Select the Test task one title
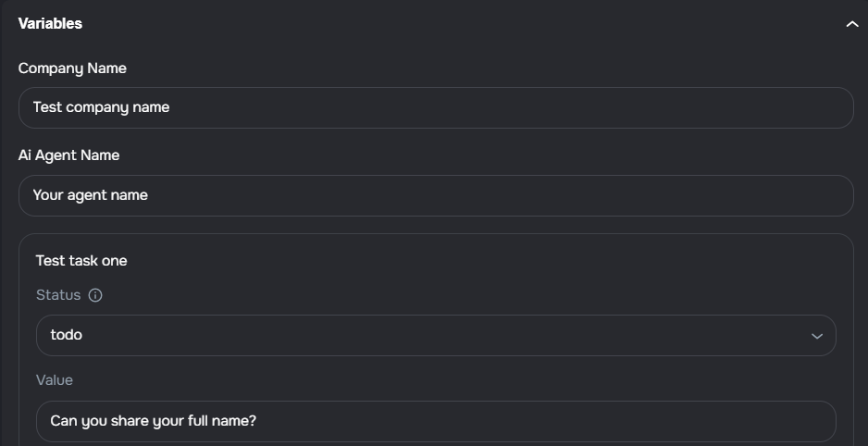868x446 pixels. [x=81, y=261]
